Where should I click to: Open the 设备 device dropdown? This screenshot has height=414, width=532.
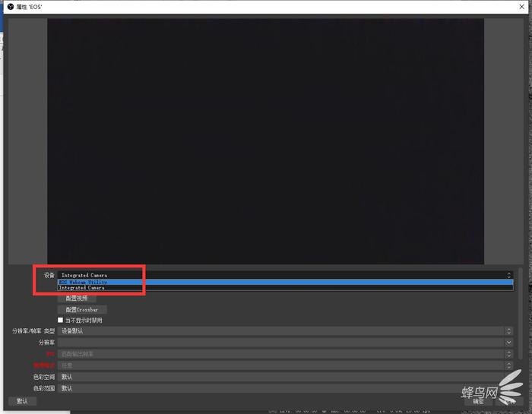[x=285, y=275]
